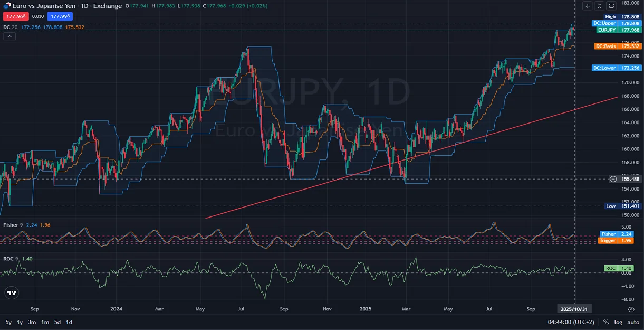Select the Fisher 9 indicator legend

pyautogui.click(x=13, y=225)
